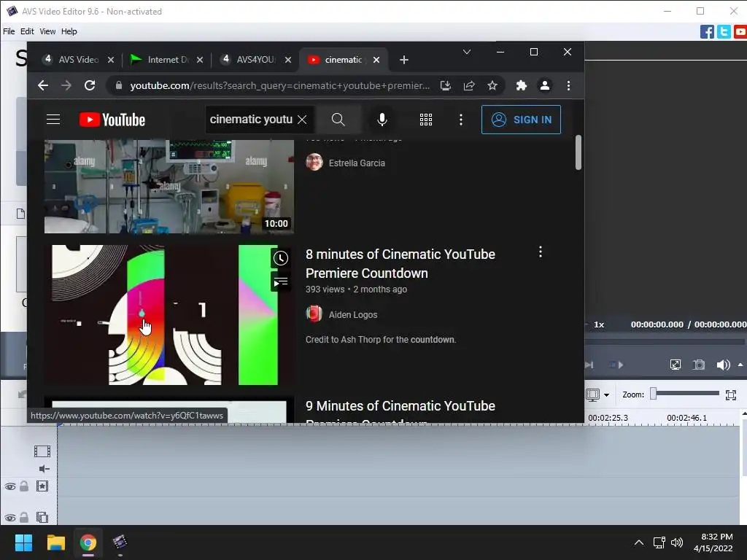Open Chrome profile avatar icon

(x=544, y=86)
